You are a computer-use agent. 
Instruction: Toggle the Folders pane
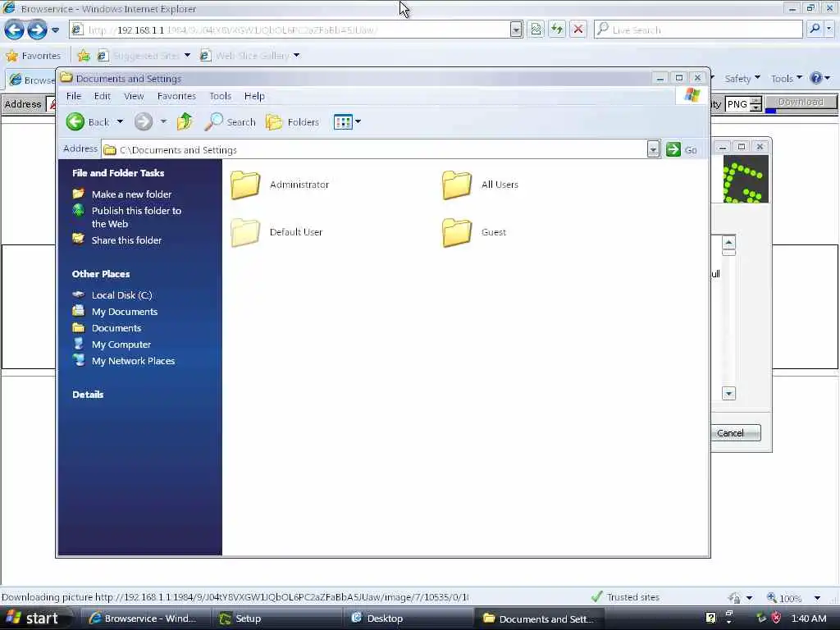293,121
